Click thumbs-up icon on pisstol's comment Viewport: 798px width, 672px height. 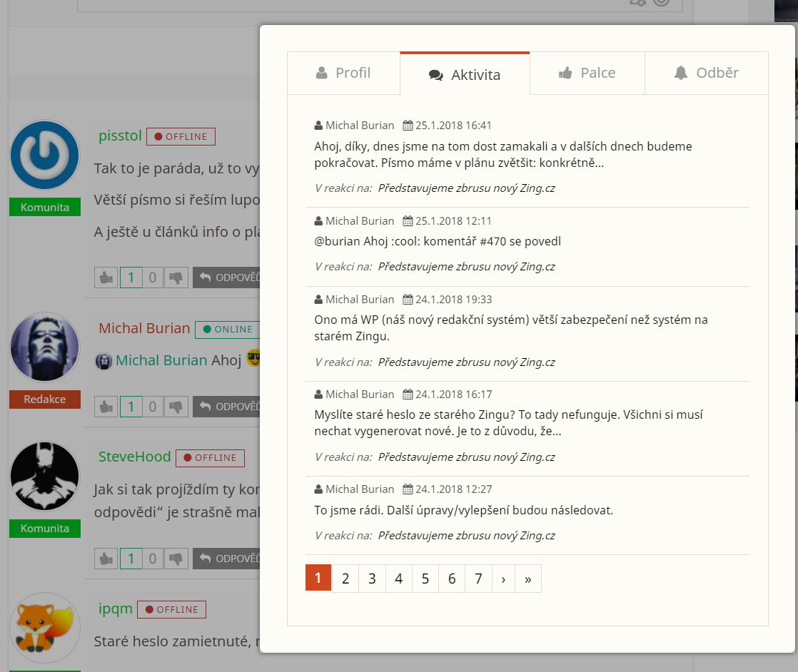click(106, 278)
